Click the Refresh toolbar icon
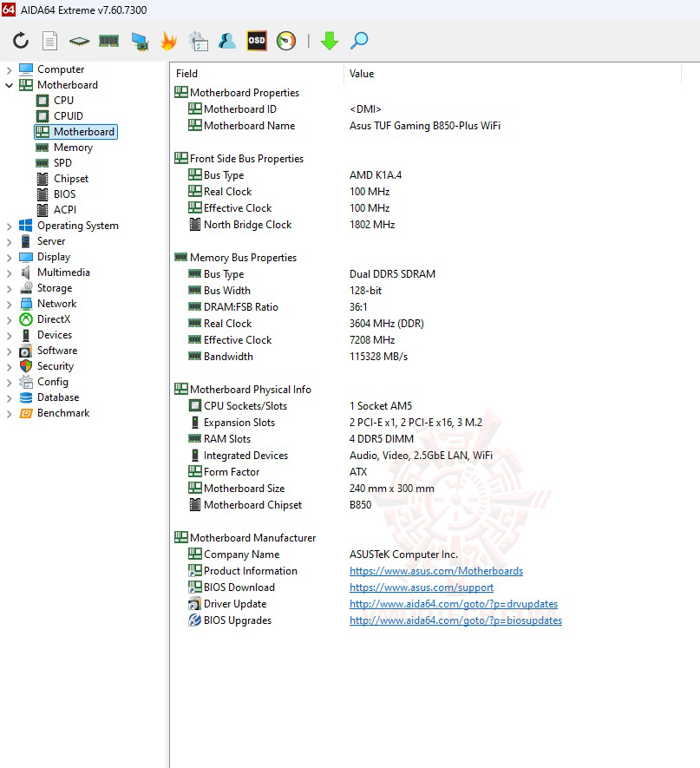Viewport: 700px width, 768px height. click(21, 41)
